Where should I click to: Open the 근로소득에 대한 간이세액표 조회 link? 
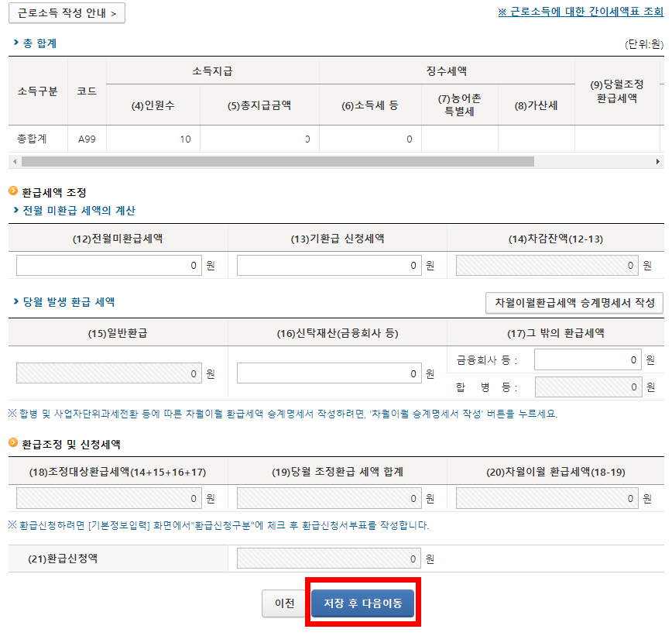581,12
